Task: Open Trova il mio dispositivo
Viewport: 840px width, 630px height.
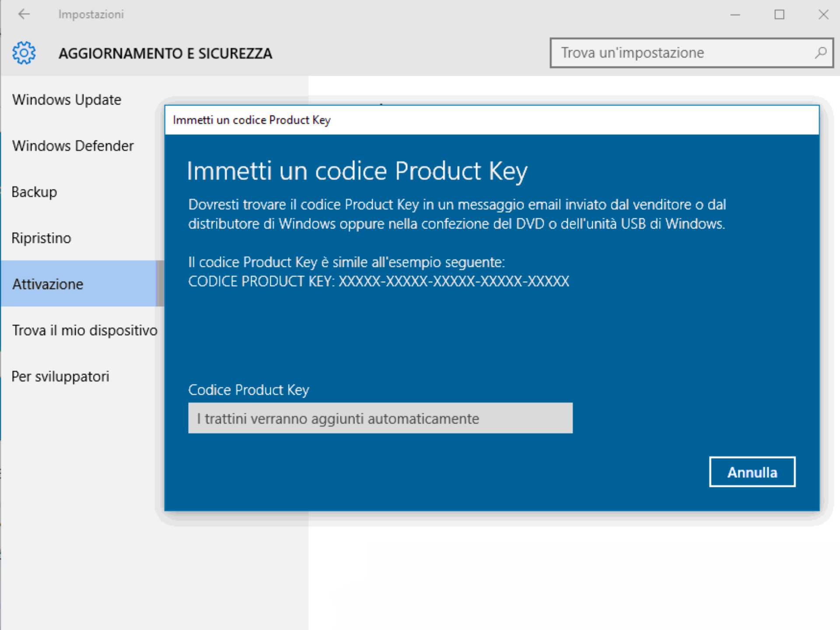Action: coord(84,330)
